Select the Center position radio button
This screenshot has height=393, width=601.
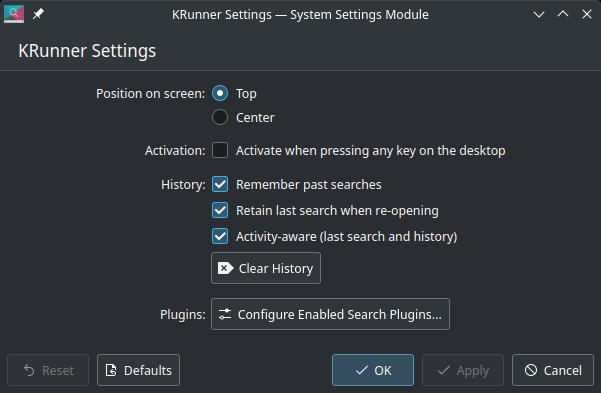pos(220,117)
